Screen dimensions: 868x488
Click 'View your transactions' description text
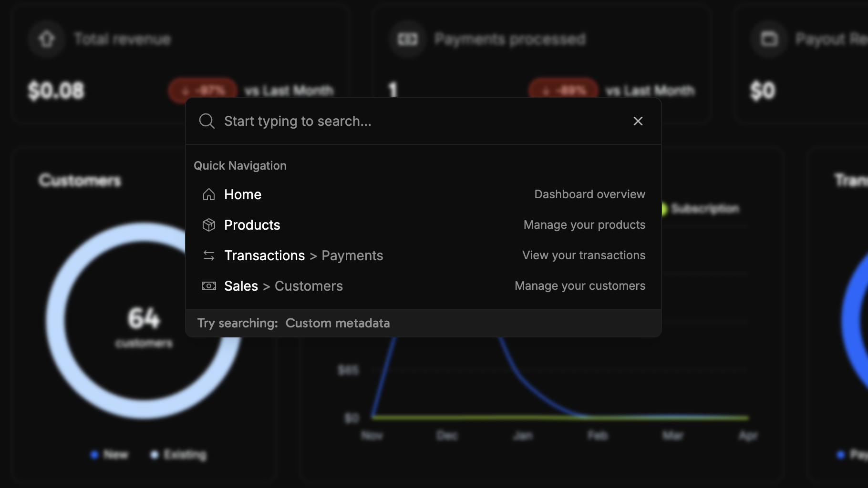[x=584, y=255]
